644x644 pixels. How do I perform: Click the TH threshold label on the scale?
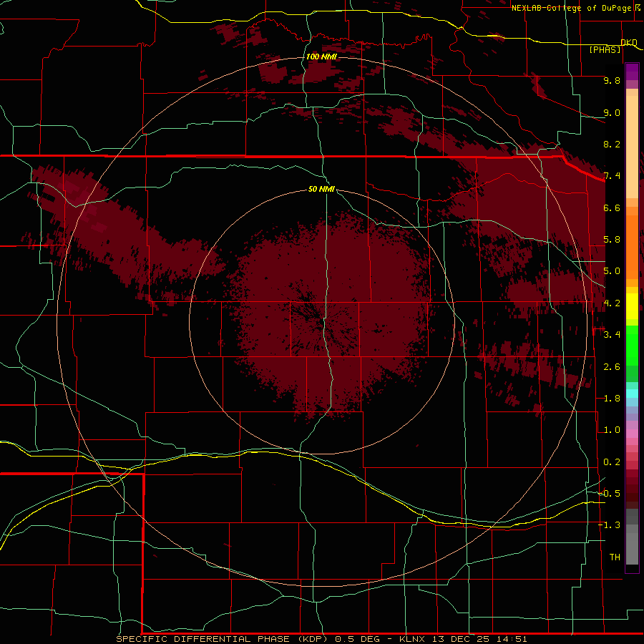tap(615, 557)
